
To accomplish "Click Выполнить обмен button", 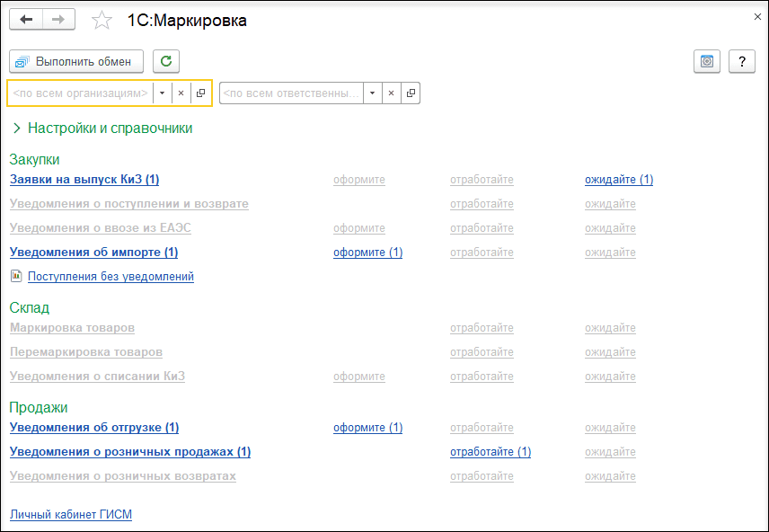I will tap(77, 61).
